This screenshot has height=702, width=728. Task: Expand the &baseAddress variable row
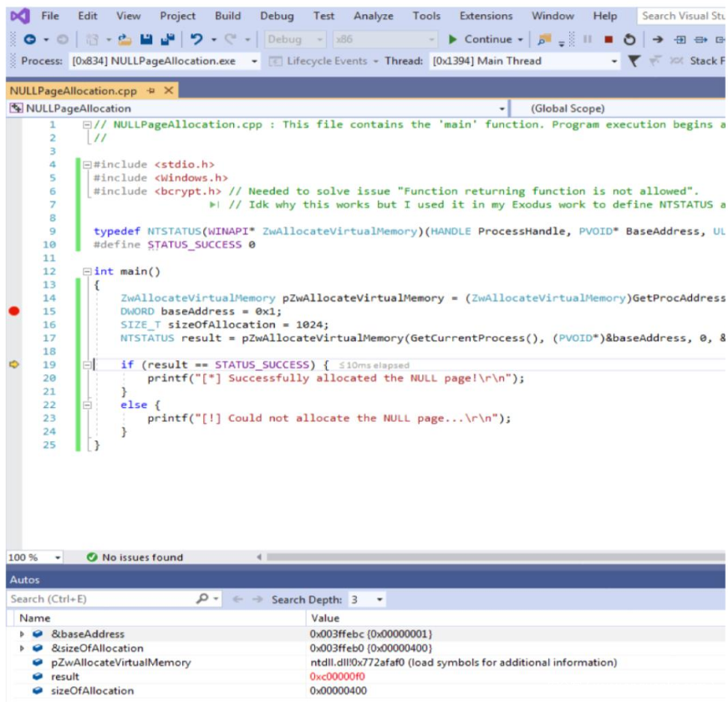click(x=23, y=634)
